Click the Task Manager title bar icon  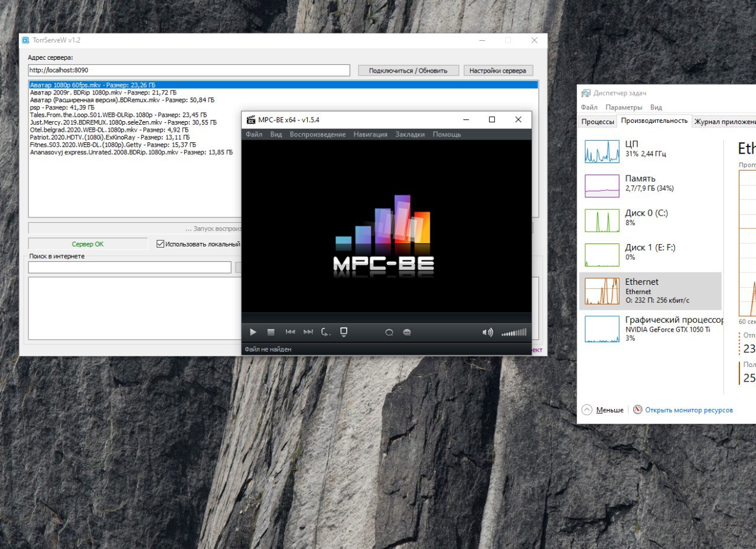tap(586, 93)
